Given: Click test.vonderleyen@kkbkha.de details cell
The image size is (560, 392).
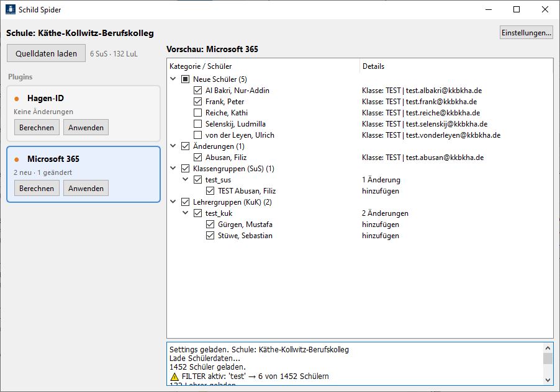Looking at the screenshot, I should [x=431, y=135].
